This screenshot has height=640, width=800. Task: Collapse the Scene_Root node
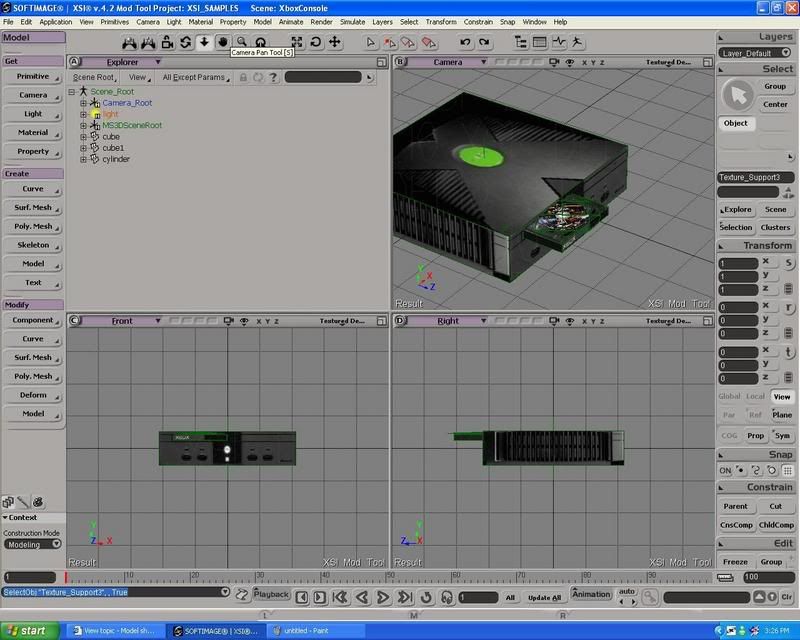click(x=72, y=92)
